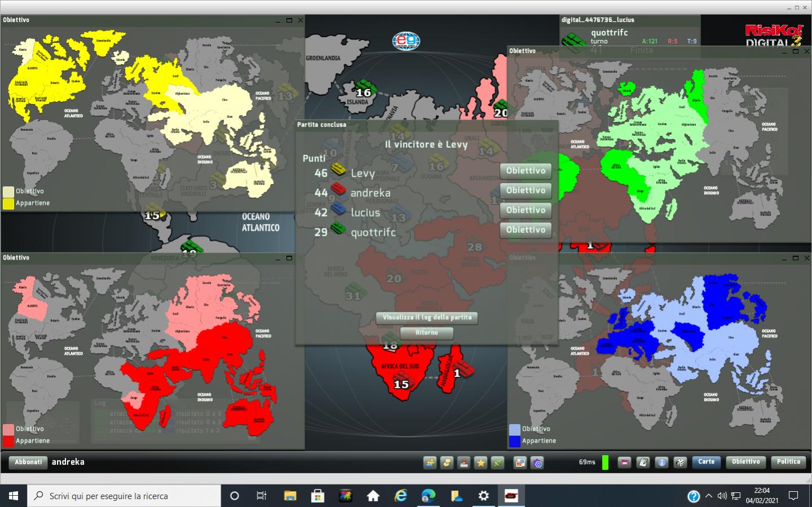
Task: Click the gold star favorites icon
Action: (x=481, y=463)
